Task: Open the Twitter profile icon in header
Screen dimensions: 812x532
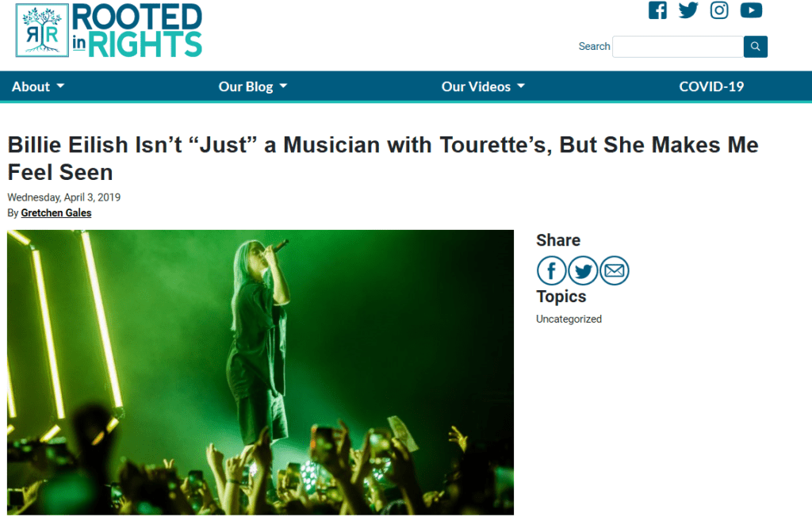Action: pyautogui.click(x=688, y=10)
